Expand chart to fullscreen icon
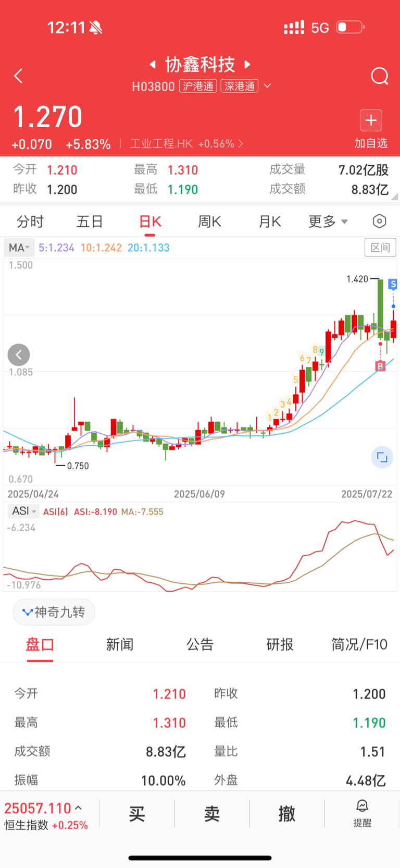Image resolution: width=400 pixels, height=868 pixels. pos(382,457)
